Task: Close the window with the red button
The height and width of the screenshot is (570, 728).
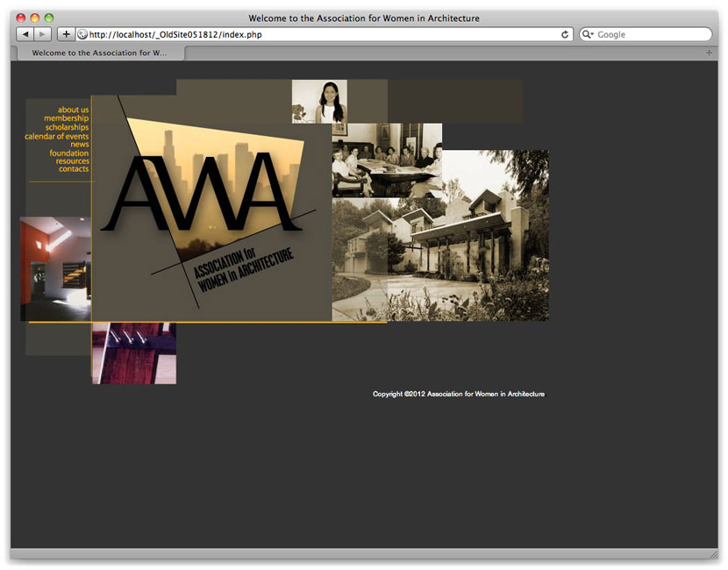Action: [21, 18]
